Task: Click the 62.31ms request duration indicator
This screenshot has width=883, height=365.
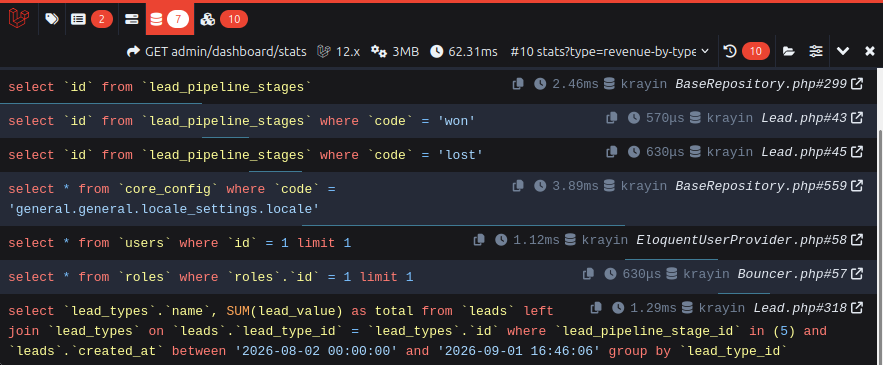Action: (x=464, y=51)
